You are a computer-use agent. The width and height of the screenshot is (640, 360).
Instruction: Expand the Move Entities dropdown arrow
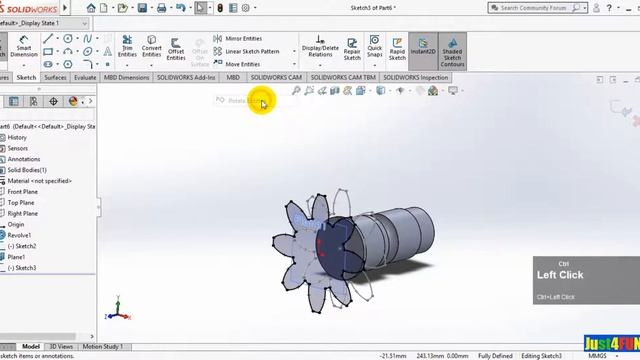tap(294, 64)
